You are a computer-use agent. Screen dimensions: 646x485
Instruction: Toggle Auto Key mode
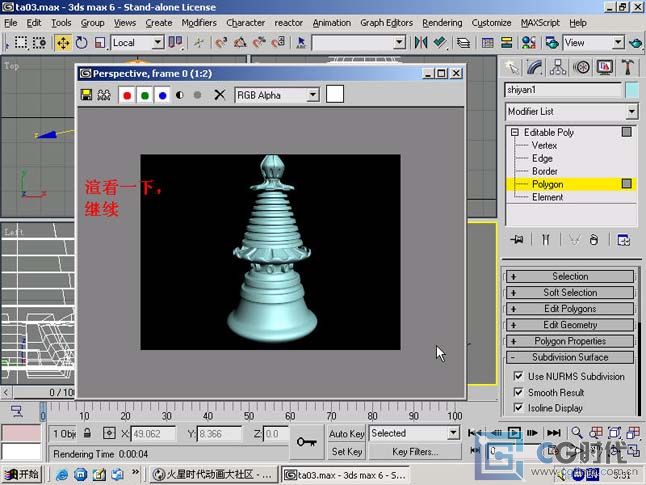coord(346,433)
